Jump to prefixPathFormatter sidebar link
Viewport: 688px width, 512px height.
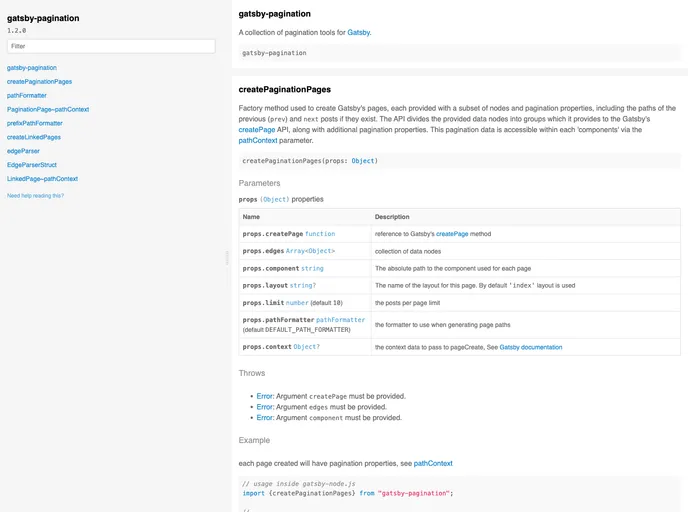point(35,123)
